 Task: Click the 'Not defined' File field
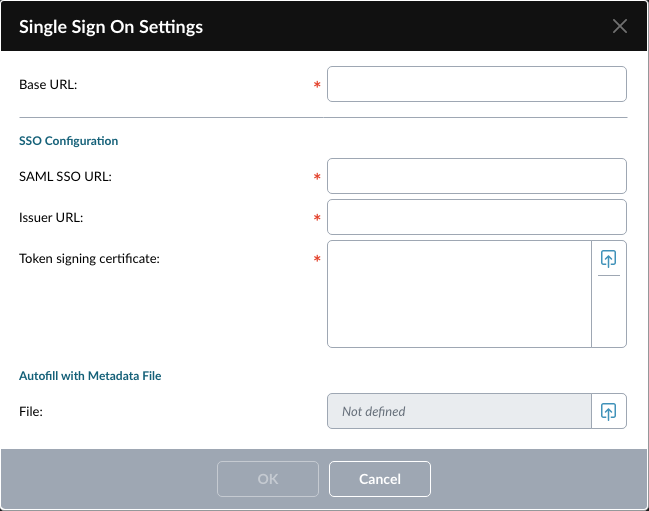[x=459, y=411]
